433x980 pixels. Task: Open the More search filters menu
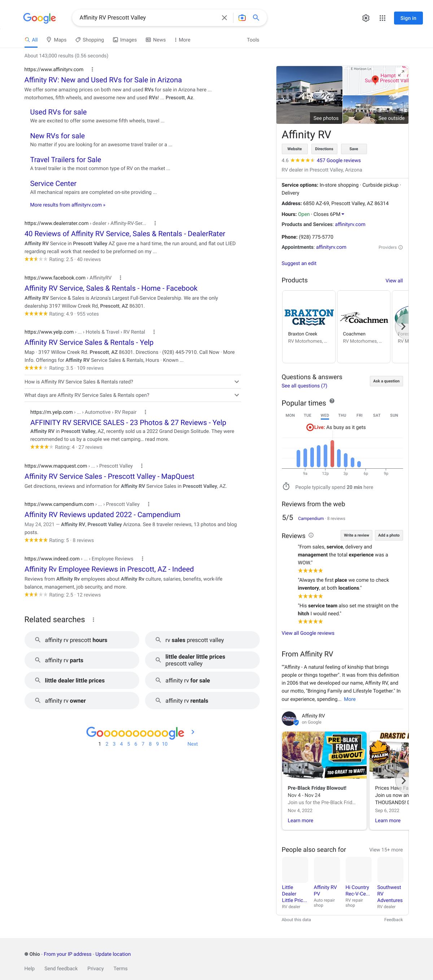182,40
